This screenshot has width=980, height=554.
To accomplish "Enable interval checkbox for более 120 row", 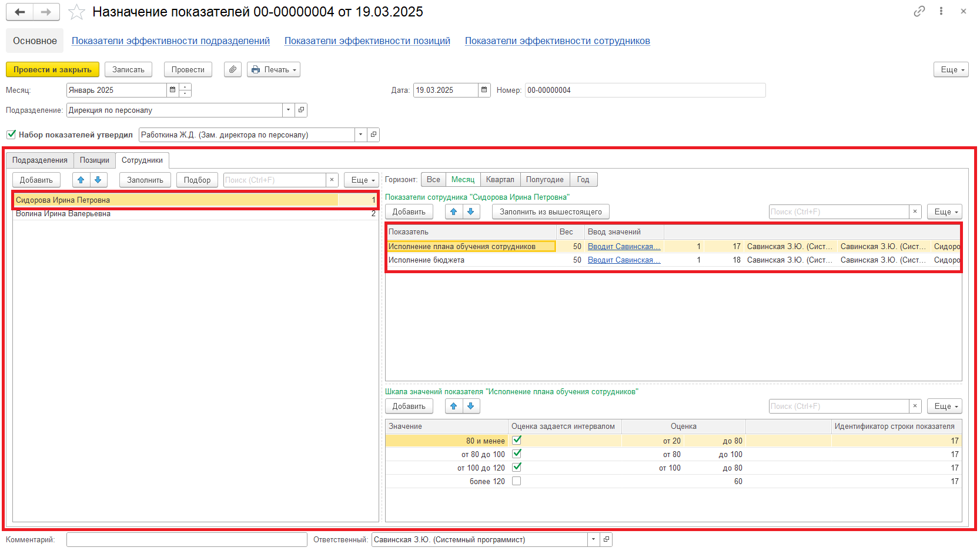I will click(x=516, y=481).
